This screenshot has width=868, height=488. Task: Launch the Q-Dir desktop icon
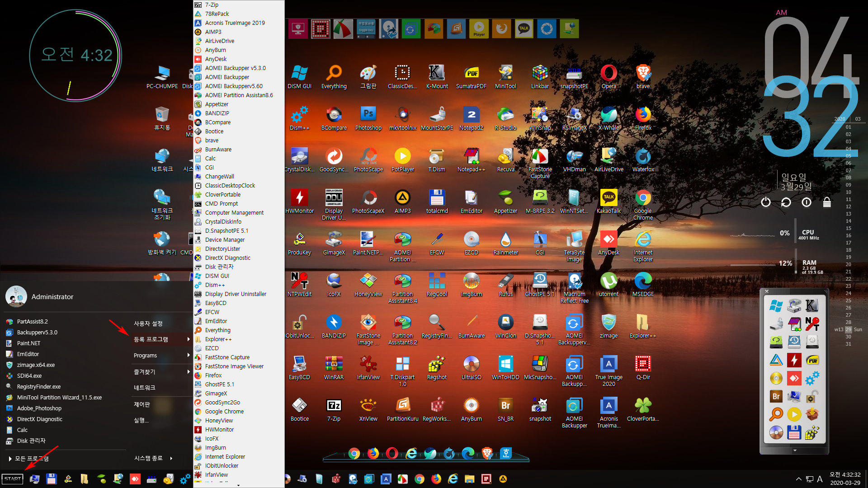[643, 367]
